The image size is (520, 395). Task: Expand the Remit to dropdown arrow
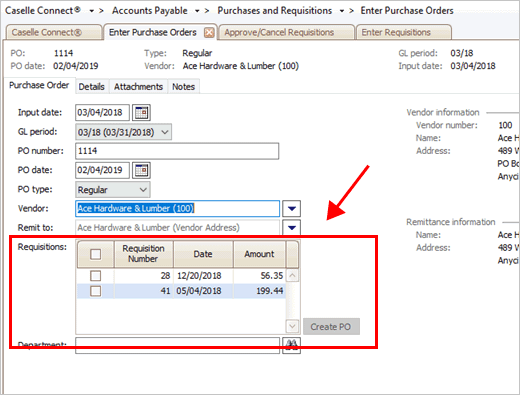tap(292, 228)
